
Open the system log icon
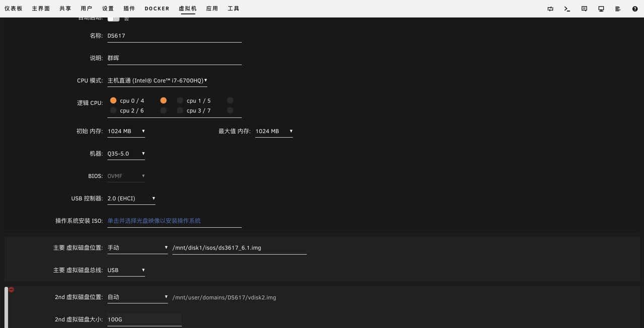tap(618, 8)
